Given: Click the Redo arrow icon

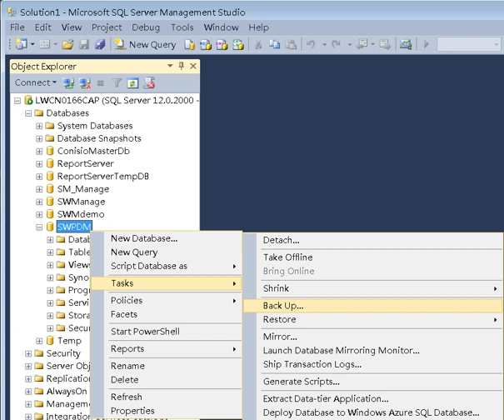Looking at the screenshot, I should (x=336, y=44).
